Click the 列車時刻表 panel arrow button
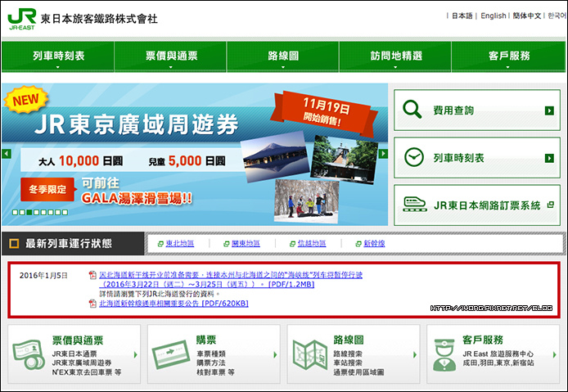The image size is (568, 392). pyautogui.click(x=549, y=158)
